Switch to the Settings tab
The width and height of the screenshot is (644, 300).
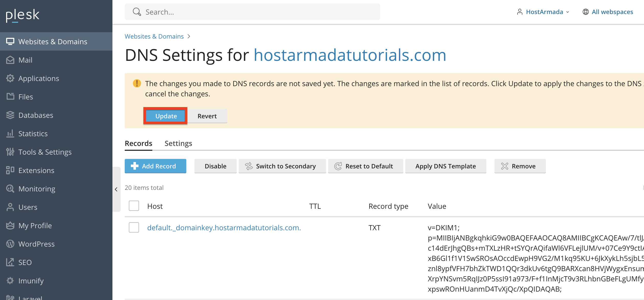178,143
